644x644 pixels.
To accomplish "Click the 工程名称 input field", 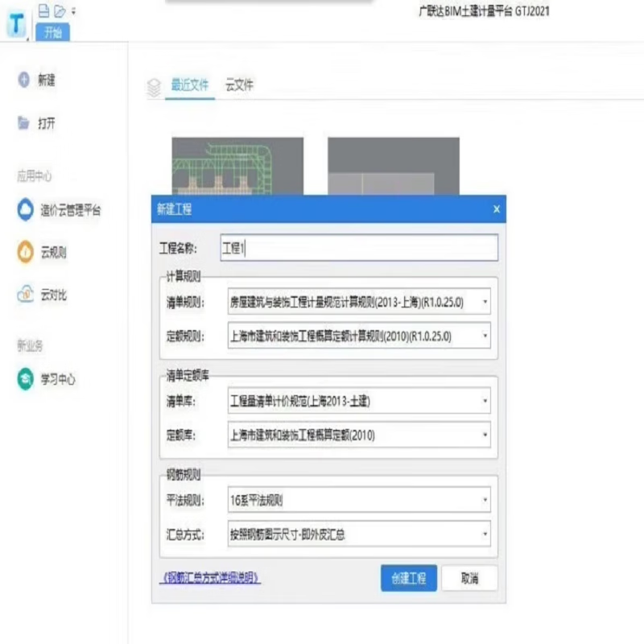I will 359,248.
